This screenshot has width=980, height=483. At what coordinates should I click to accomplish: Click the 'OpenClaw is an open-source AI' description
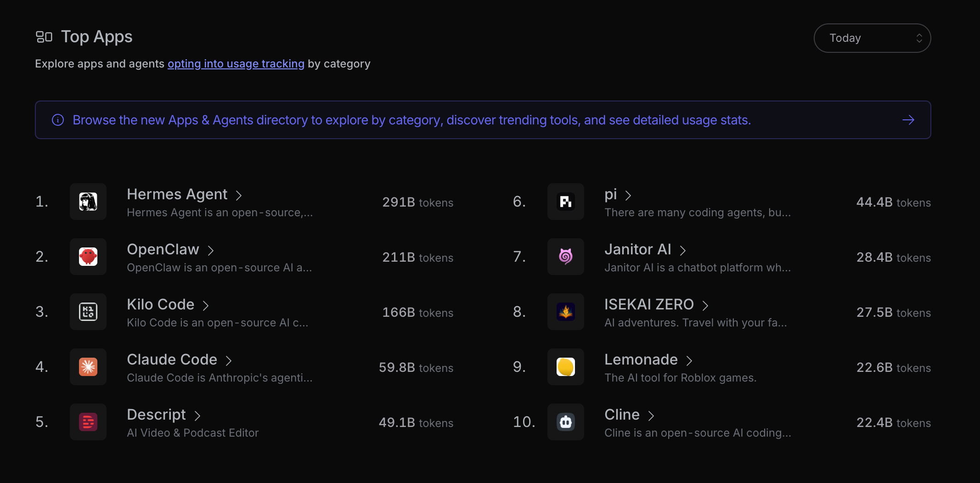coord(220,268)
